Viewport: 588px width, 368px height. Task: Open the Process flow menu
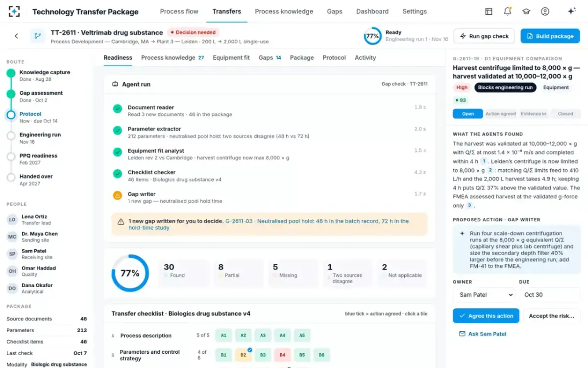179,11
